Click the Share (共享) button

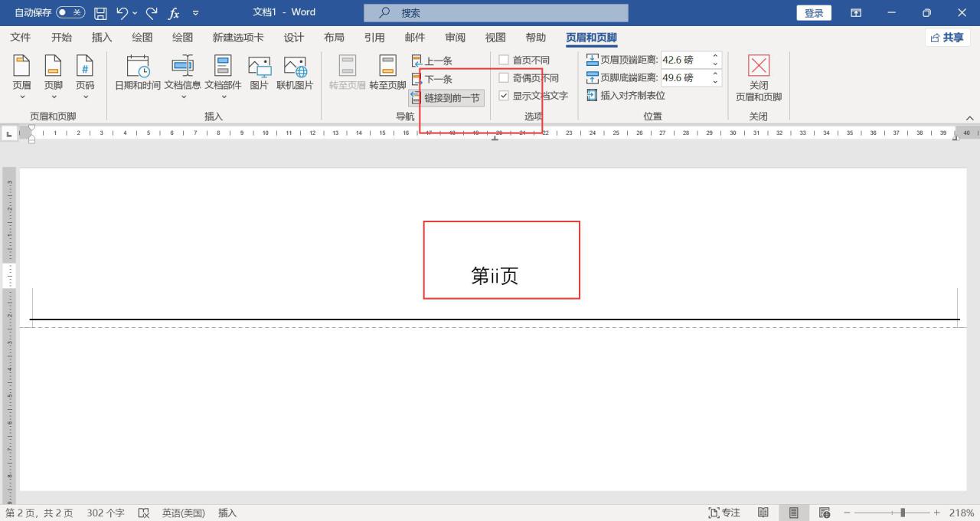pos(947,38)
